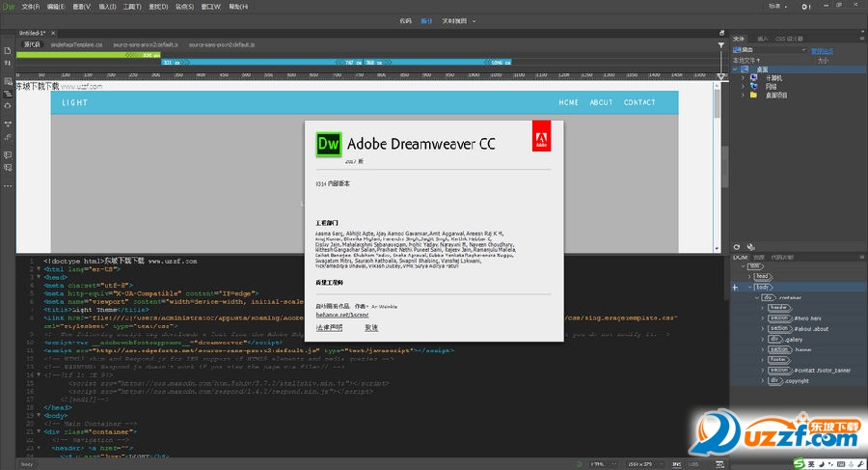Screen dimensions: 868x470
Task: Open the 站点(S) menu
Action: pyautogui.click(x=185, y=7)
